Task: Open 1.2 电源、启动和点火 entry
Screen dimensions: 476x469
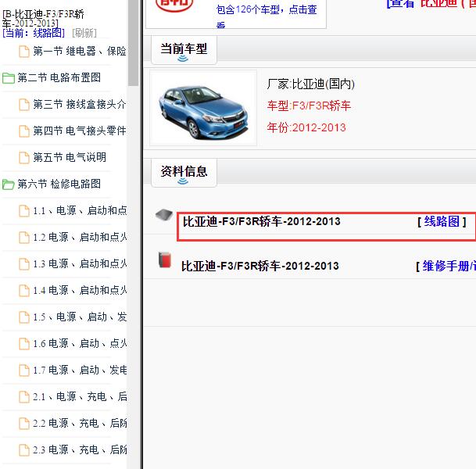Action: coord(80,237)
